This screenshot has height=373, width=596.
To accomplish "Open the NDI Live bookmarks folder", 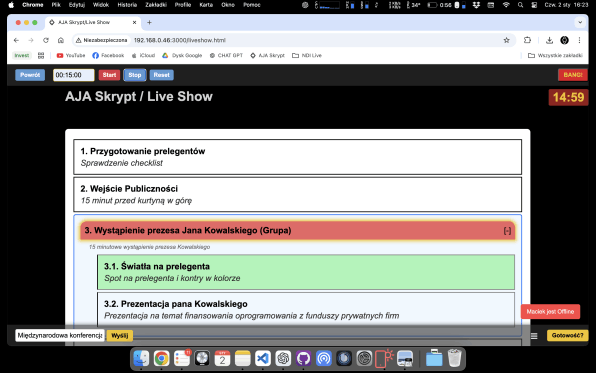I will tap(307, 56).
